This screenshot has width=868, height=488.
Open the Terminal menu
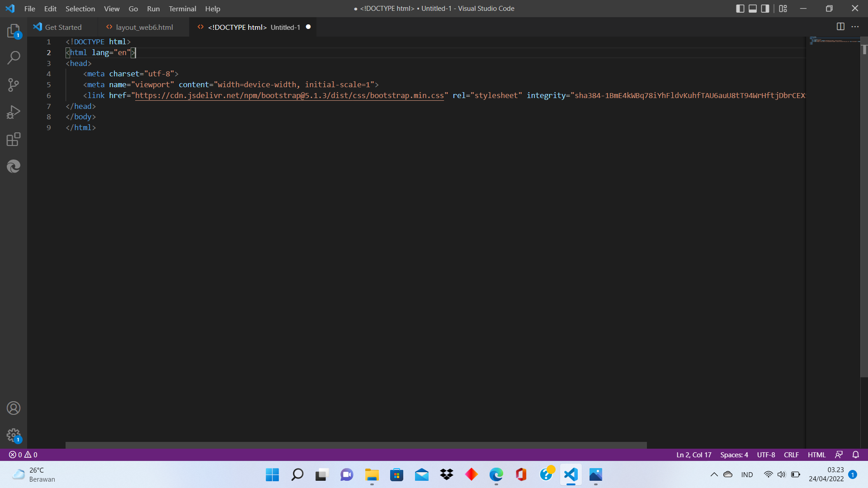tap(182, 9)
